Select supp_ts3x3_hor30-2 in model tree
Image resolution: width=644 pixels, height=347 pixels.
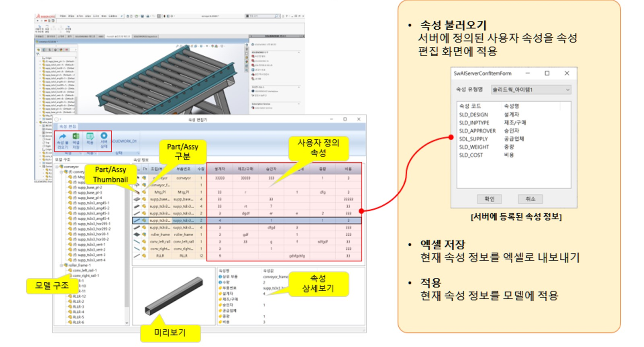[88, 239]
